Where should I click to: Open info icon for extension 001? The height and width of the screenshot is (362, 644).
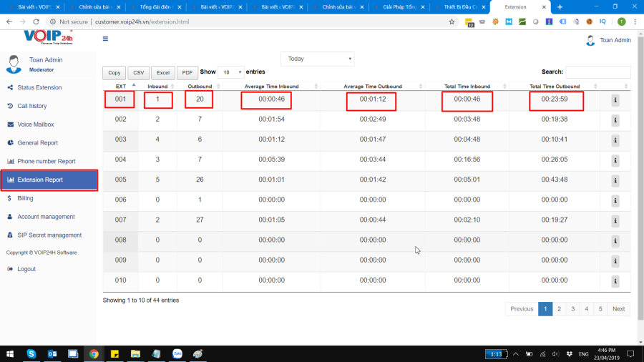point(615,100)
